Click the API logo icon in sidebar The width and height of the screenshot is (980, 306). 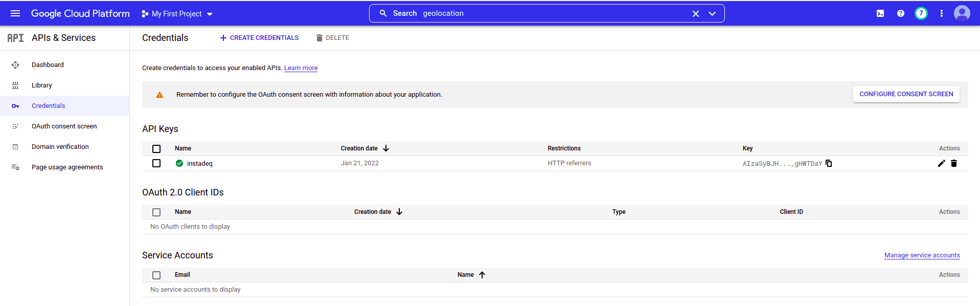[15, 38]
